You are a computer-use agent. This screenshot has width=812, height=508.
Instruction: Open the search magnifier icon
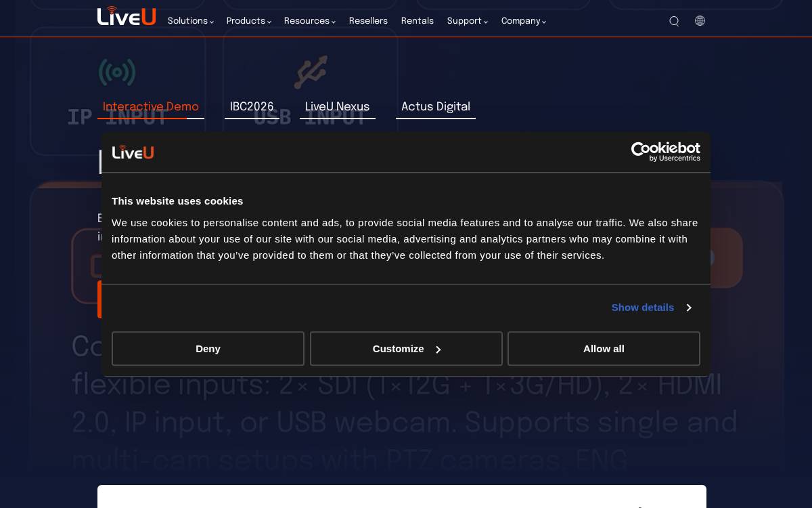674,21
